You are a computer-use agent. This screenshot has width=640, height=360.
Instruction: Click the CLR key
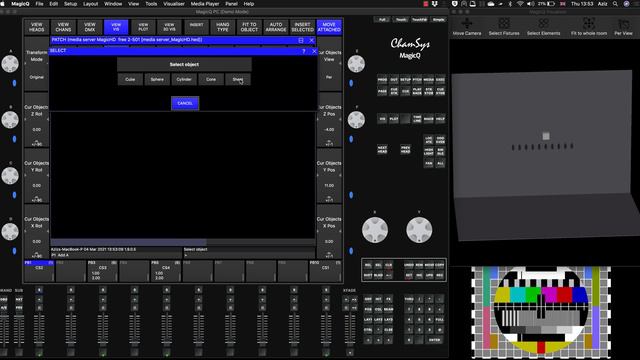point(389,265)
